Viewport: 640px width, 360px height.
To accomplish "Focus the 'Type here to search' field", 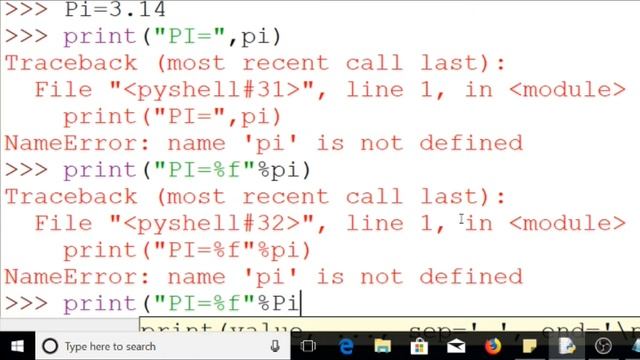I will [x=163, y=346].
